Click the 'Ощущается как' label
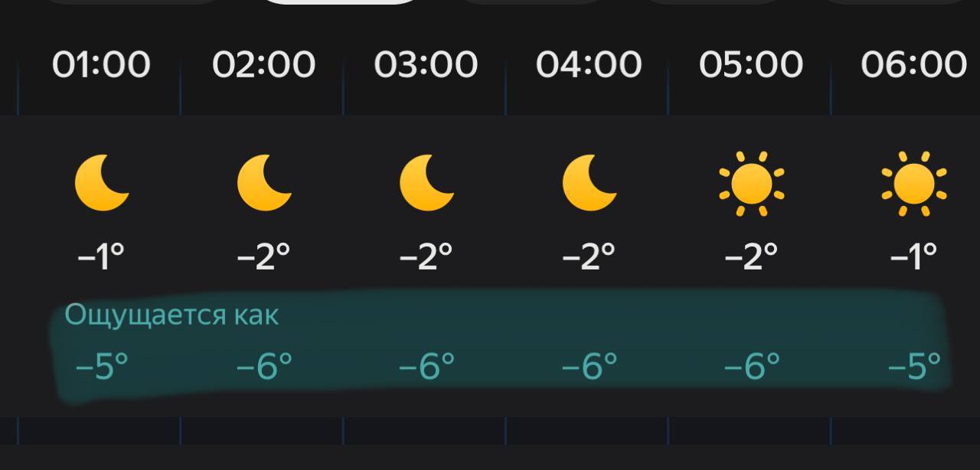The width and height of the screenshot is (980, 470). coord(171,315)
